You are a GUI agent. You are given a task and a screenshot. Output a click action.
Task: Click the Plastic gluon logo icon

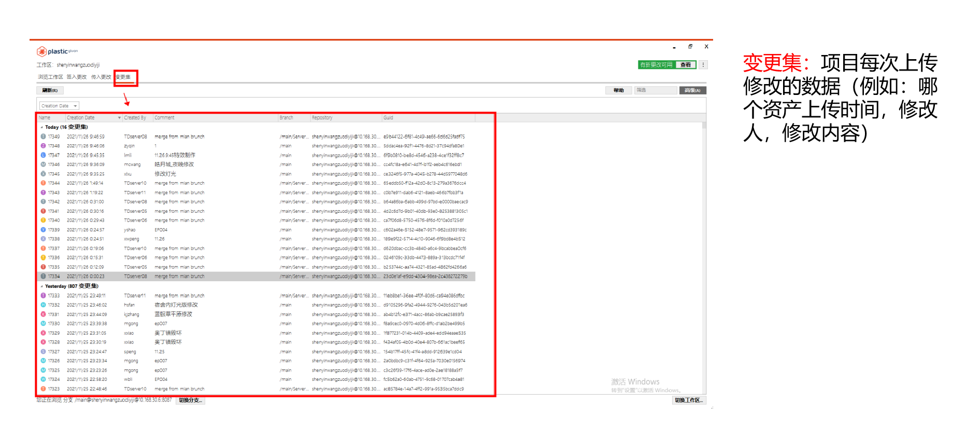pos(41,51)
